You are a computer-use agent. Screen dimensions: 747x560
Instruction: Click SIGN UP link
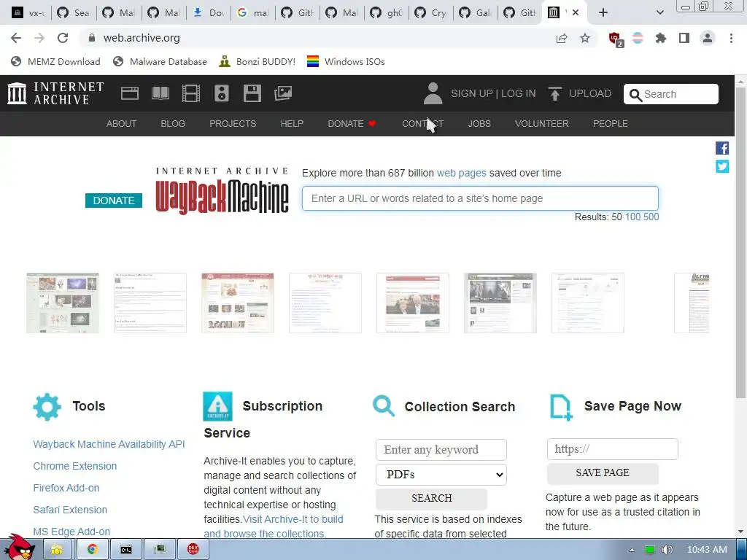[x=472, y=93]
